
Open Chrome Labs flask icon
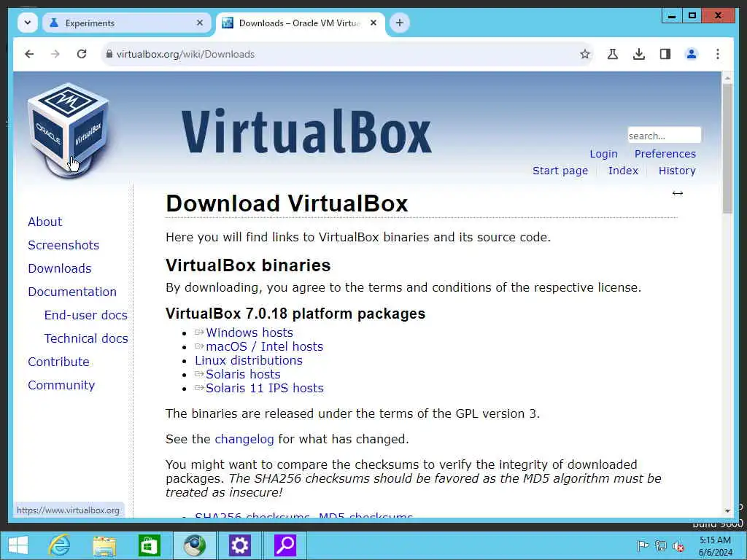(x=613, y=54)
